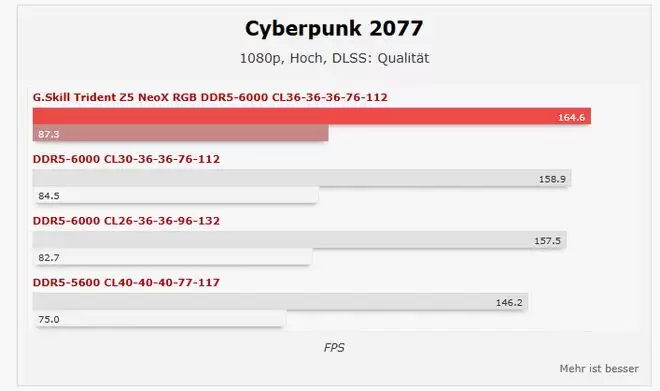Click the FPS axis label
This screenshot has height=391, width=660.
tap(334, 348)
